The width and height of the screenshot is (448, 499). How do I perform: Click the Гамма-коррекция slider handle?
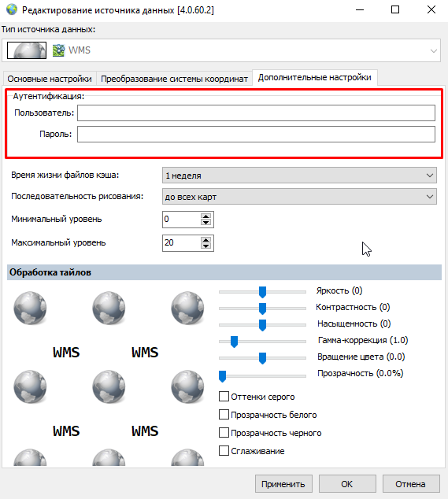tap(234, 342)
